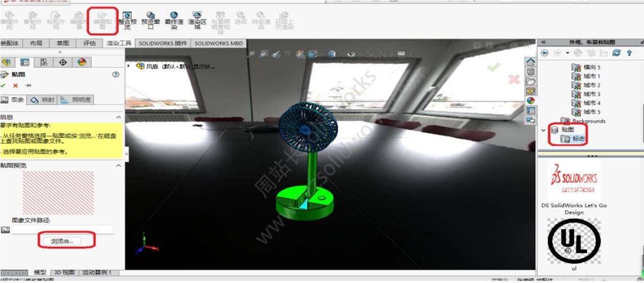Select the Backgrounds folder
Screen dimensions: 644x283
[583, 121]
